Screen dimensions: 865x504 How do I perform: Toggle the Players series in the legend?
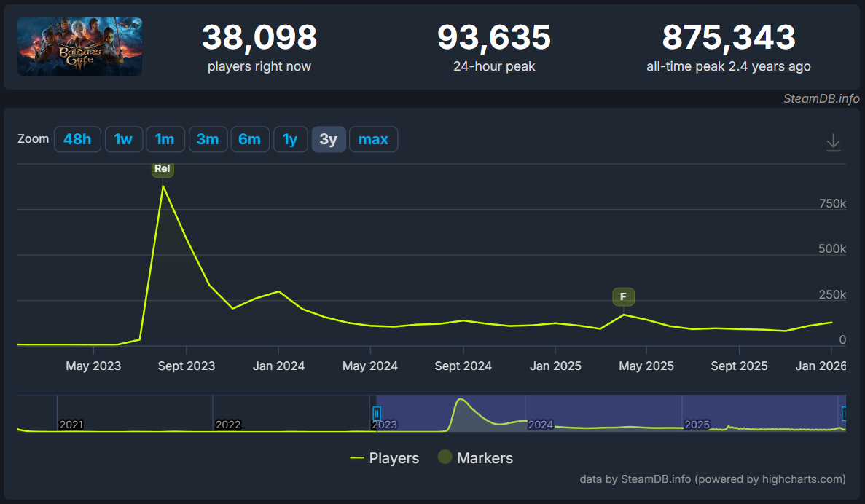tap(393, 458)
